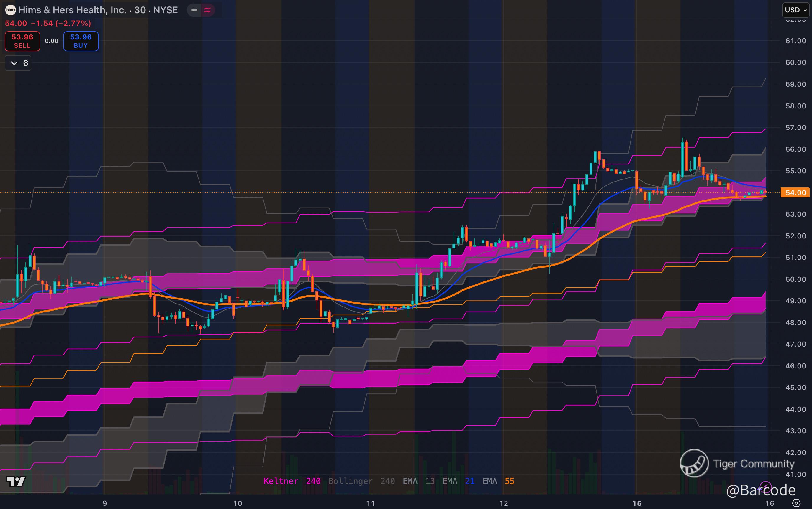
Task: Click the TradingView logo in the corner
Action: pos(16,482)
